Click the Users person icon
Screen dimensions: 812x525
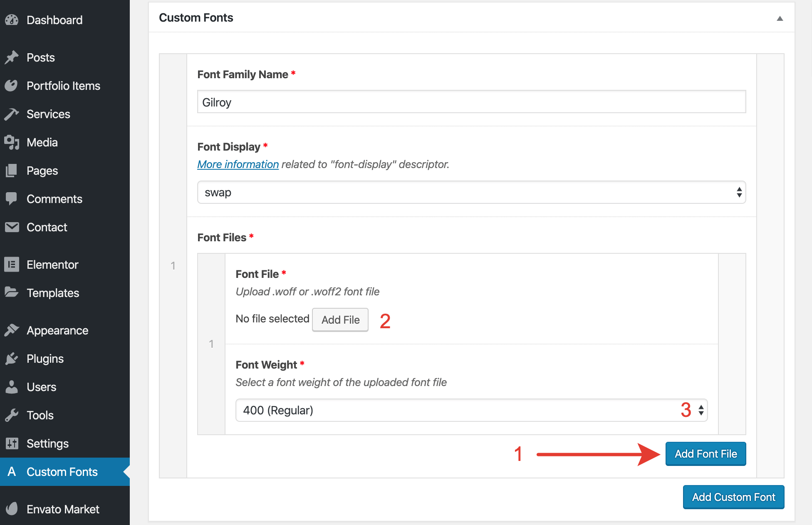(x=12, y=387)
